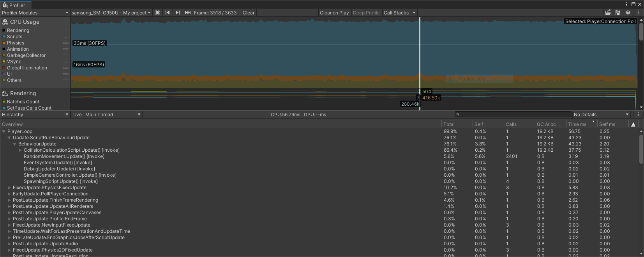Sort by the GC Alloc column header

550,124
